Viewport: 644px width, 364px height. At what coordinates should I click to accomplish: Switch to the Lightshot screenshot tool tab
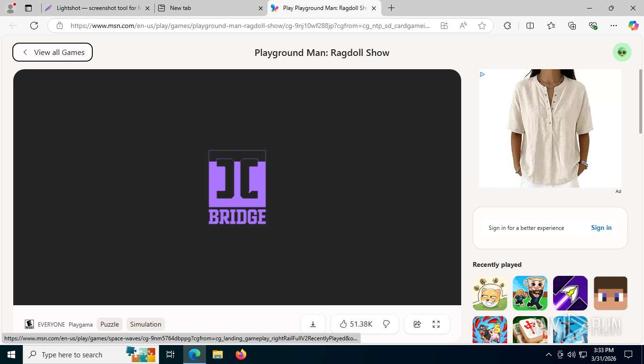[x=98, y=8]
